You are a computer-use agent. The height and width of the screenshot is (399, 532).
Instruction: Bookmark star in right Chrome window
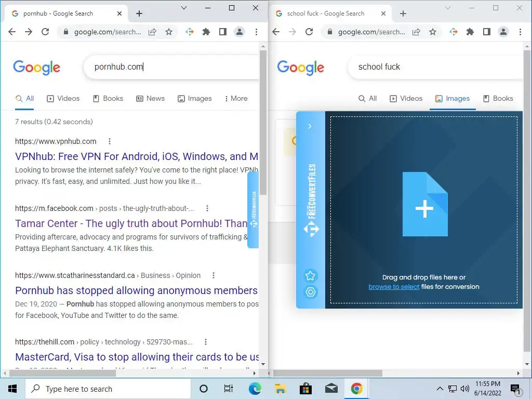[x=433, y=32]
